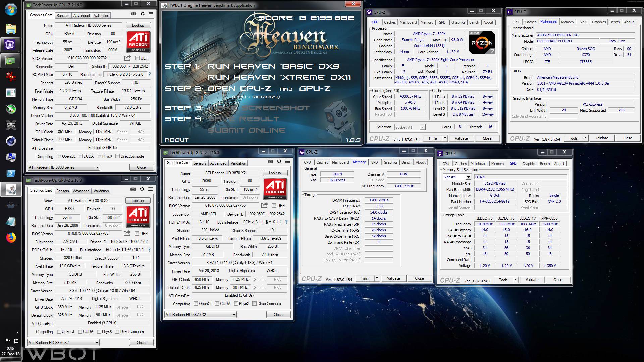Open the Slot #4 memory slot dropdown

pyautogui.click(x=457, y=177)
